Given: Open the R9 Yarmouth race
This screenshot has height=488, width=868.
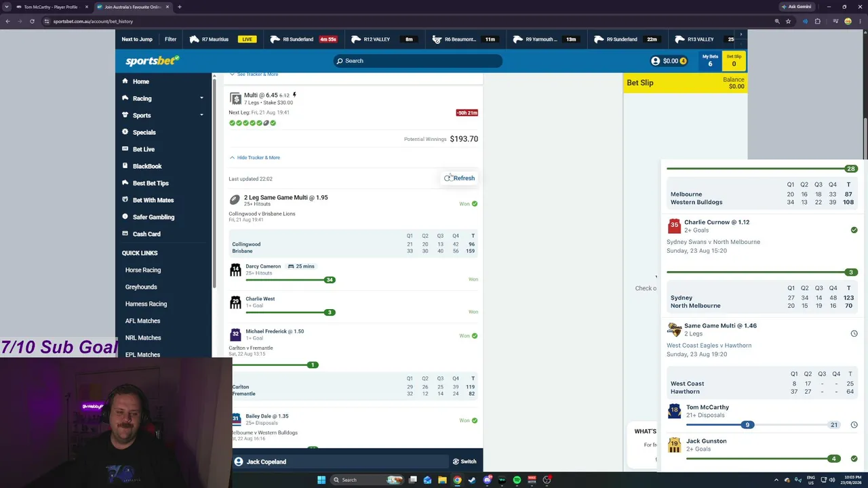Looking at the screenshot, I should point(546,39).
